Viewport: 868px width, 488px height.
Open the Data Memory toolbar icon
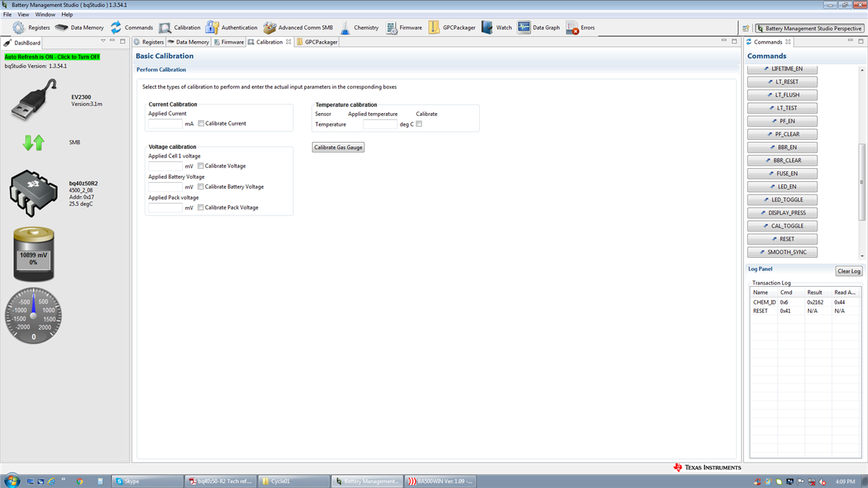[62, 28]
